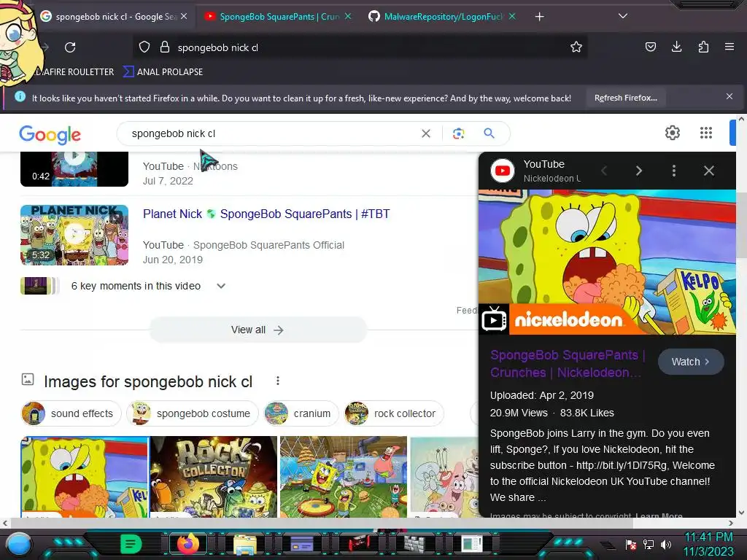Switch to the spongebob nick cl Google tab

(x=115, y=17)
